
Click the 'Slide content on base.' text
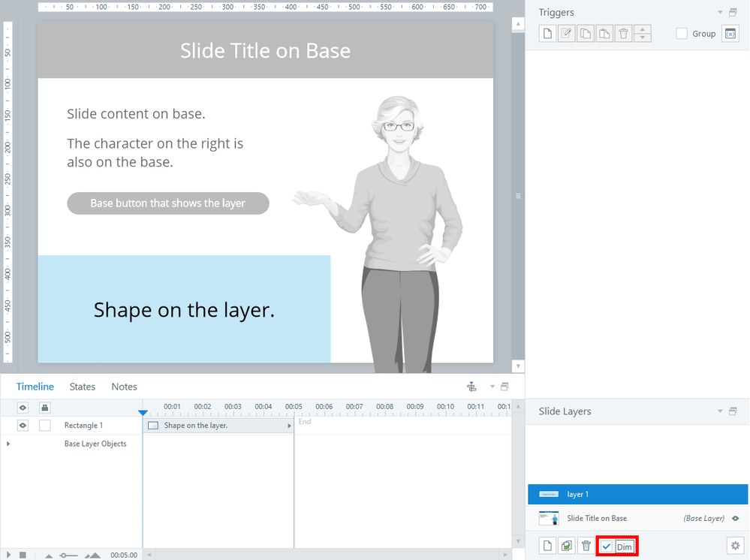[x=136, y=114]
